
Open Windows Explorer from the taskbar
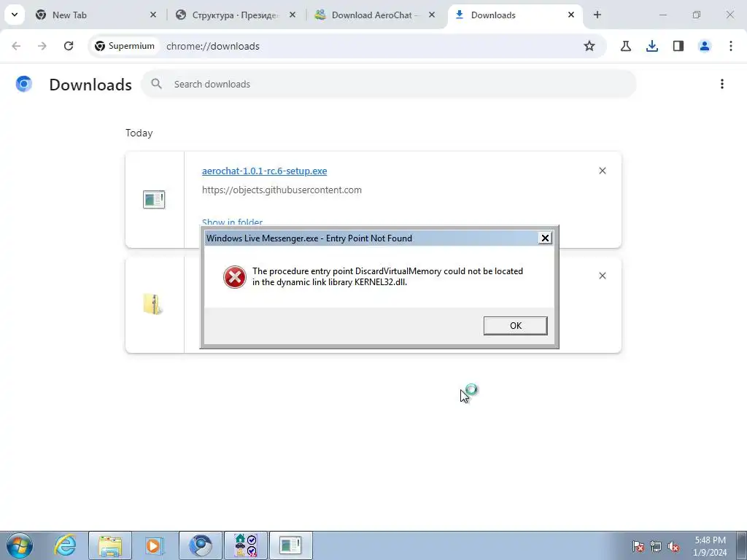[110, 545]
